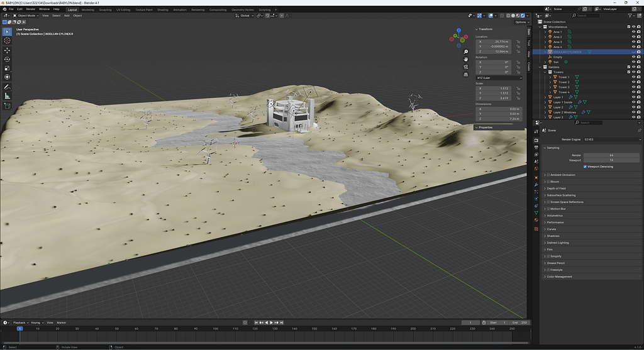644x350 pixels.
Task: Select the Measure tool
Action: click(x=7, y=96)
